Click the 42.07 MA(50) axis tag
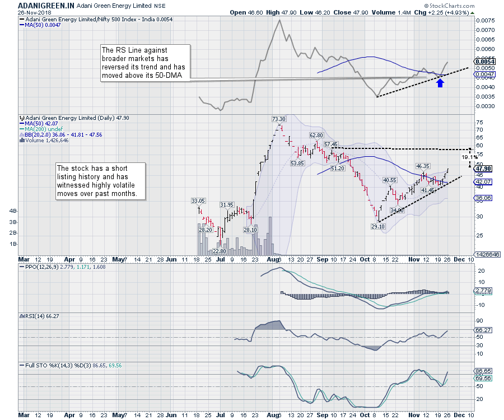This screenshot has width=504, height=420. pyautogui.click(x=483, y=182)
